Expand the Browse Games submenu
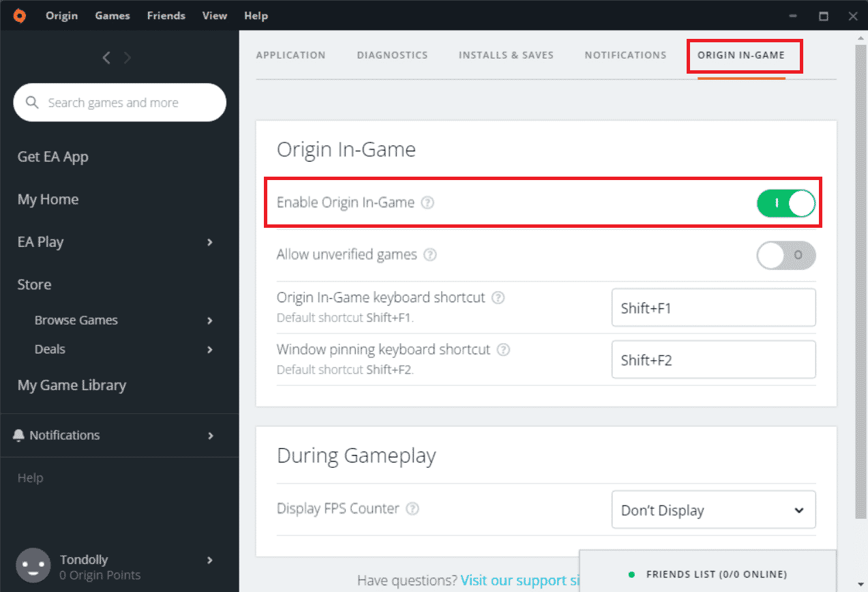Viewport: 868px width, 592px height. [210, 321]
